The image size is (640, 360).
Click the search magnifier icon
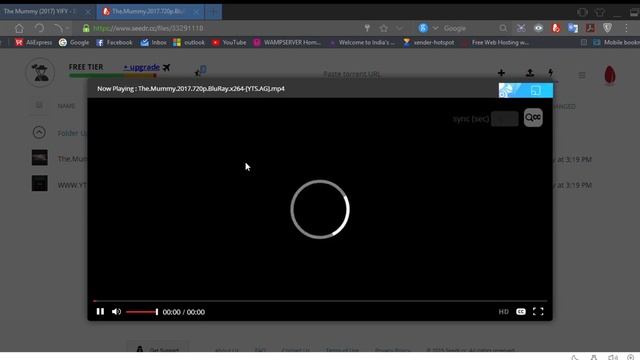(503, 28)
